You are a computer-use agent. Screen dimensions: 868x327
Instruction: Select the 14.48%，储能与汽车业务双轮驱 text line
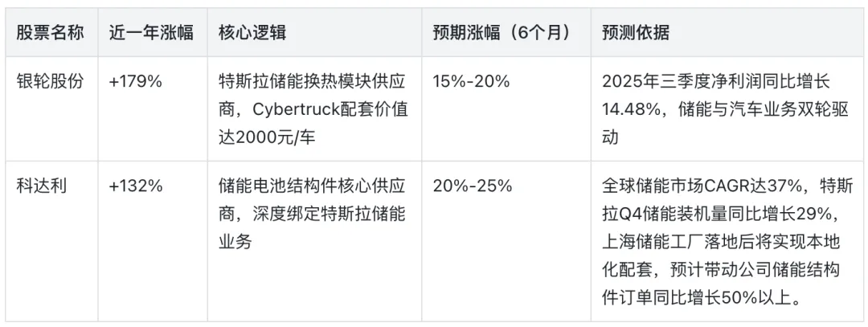(725, 109)
